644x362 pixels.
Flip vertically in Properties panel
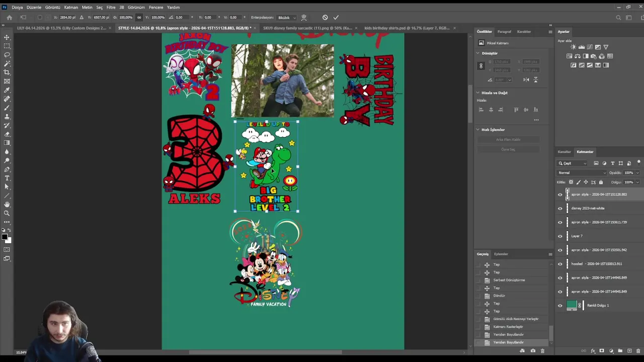(x=535, y=79)
